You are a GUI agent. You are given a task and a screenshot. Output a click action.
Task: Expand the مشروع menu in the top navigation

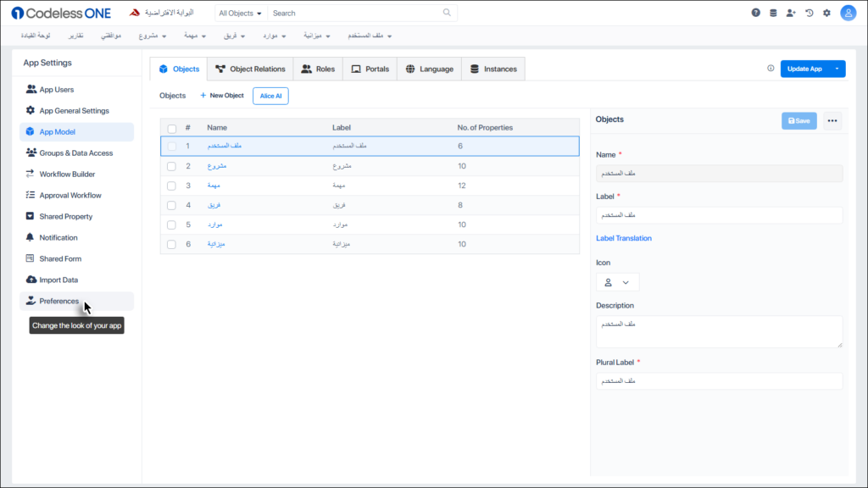153,36
